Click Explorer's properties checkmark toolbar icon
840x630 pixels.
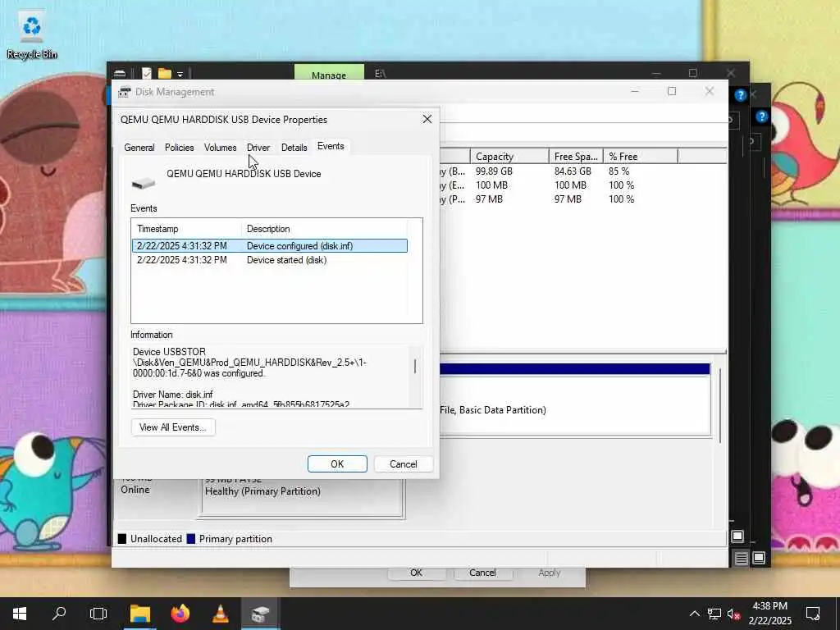pyautogui.click(x=146, y=73)
